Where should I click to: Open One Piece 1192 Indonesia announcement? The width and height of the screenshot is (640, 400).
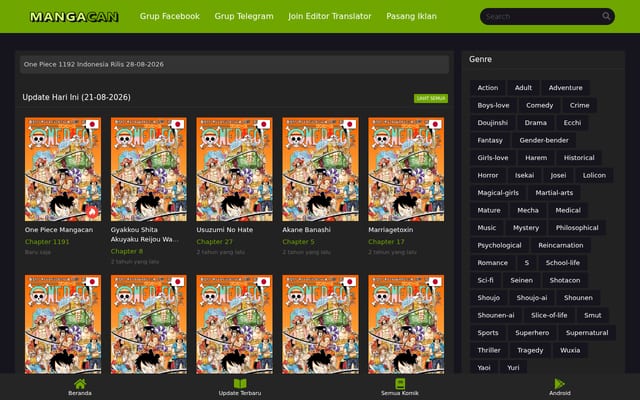coord(234,64)
